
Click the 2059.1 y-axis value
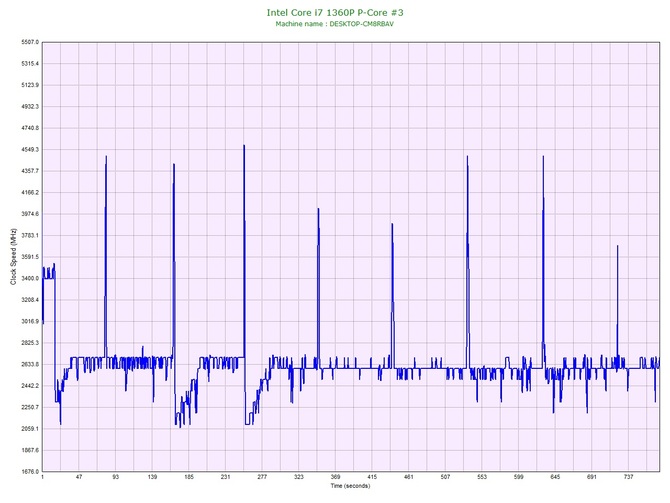(30, 429)
